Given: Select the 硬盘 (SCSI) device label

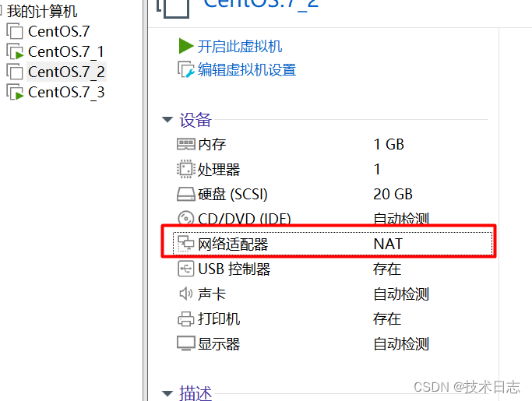Looking at the screenshot, I should point(233,195).
